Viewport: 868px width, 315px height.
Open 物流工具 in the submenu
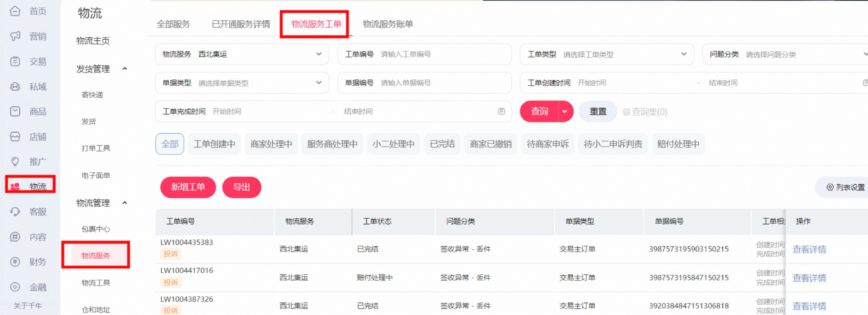(x=96, y=283)
